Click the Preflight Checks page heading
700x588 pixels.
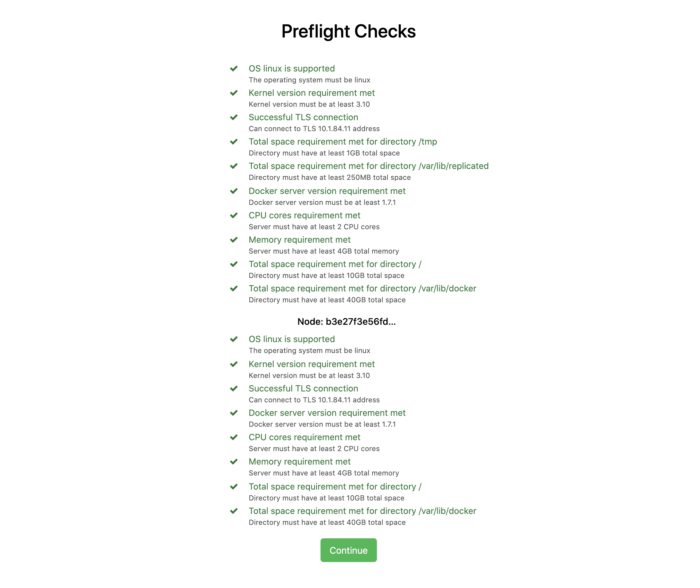point(348,32)
